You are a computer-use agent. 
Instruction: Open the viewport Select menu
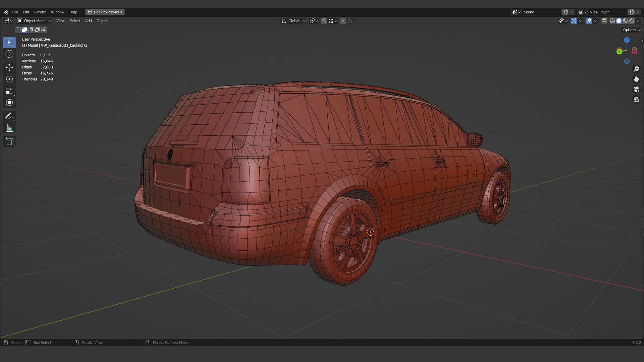pos(75,21)
